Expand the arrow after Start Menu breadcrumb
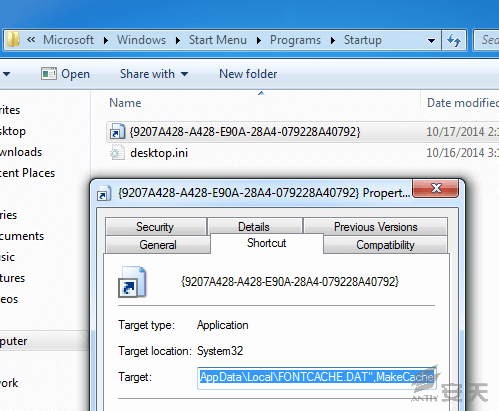The height and width of the screenshot is (411, 499). [259, 41]
